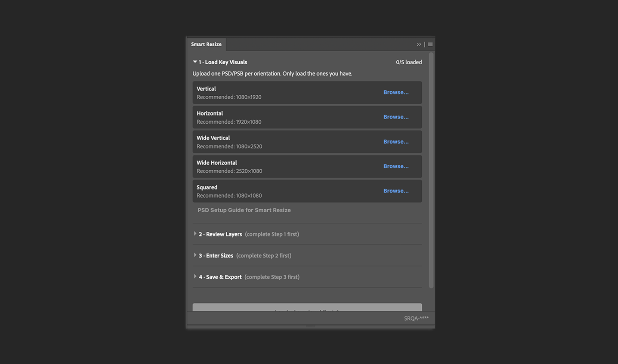
Task: Click the 'Upload one PSD/PSB per orientation' instruction
Action: pos(272,74)
